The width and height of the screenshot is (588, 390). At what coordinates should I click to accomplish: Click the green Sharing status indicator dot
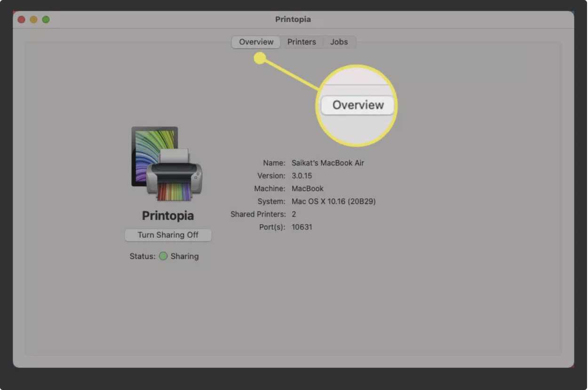[163, 256]
